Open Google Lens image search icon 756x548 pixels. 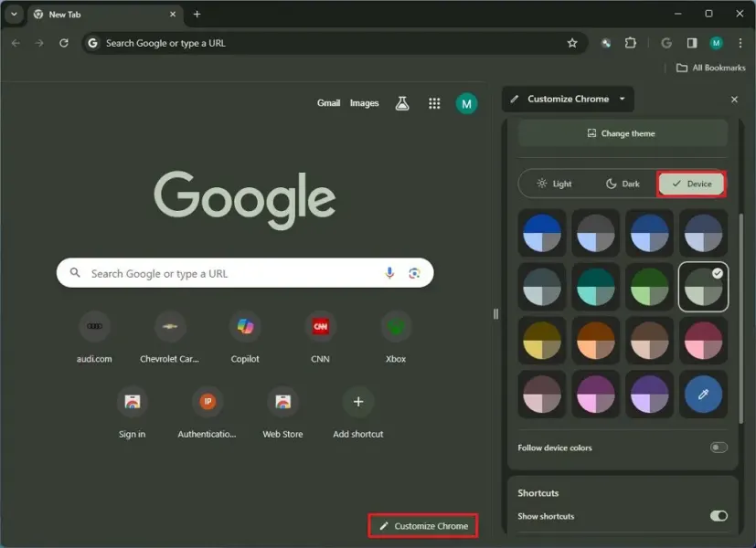[x=414, y=273]
